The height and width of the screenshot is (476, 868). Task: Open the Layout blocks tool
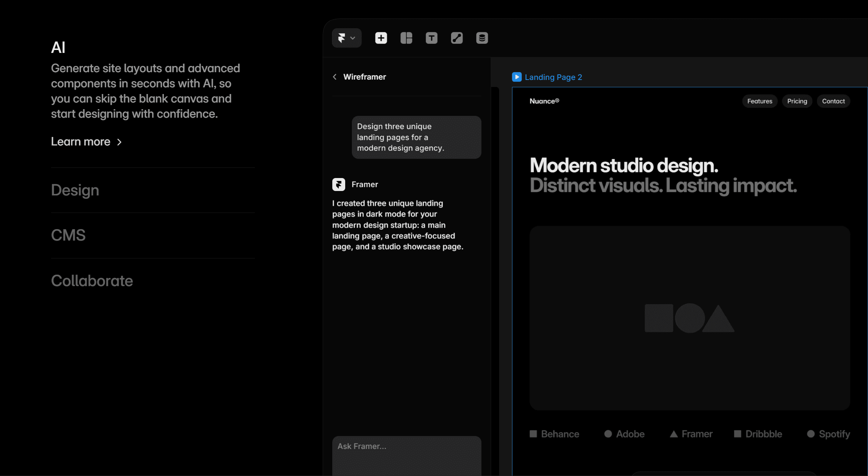(x=406, y=38)
